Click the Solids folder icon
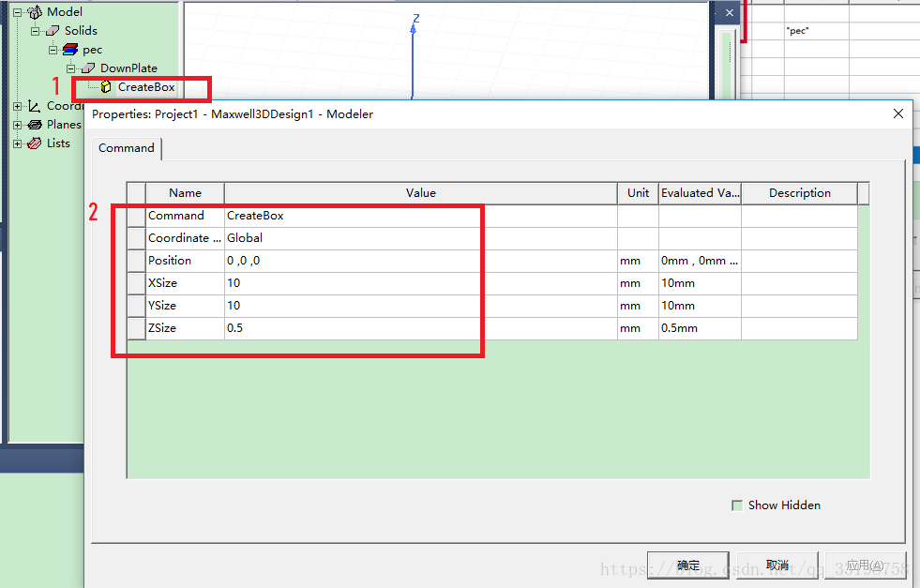Image resolution: width=920 pixels, height=588 pixels. 53,31
